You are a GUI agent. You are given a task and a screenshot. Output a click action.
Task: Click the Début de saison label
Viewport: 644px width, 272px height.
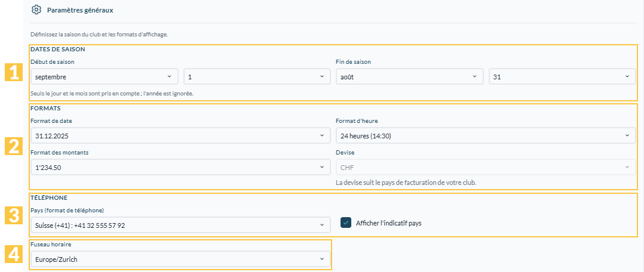(x=53, y=62)
